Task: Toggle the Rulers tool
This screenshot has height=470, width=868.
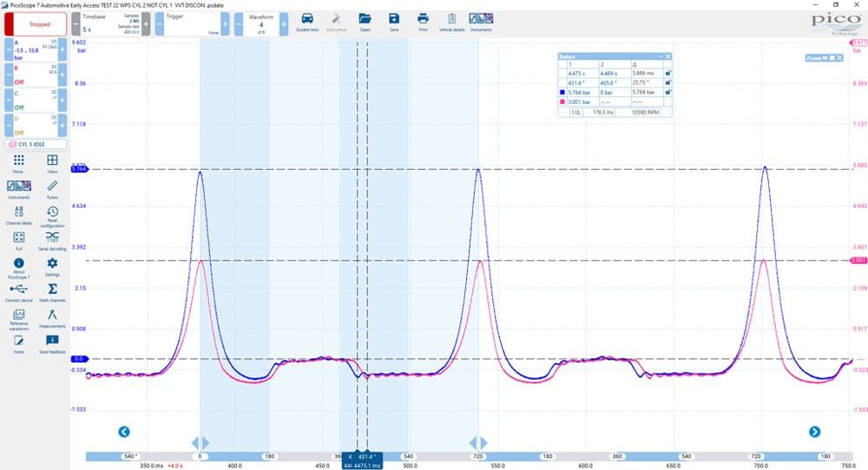Action: tap(52, 188)
